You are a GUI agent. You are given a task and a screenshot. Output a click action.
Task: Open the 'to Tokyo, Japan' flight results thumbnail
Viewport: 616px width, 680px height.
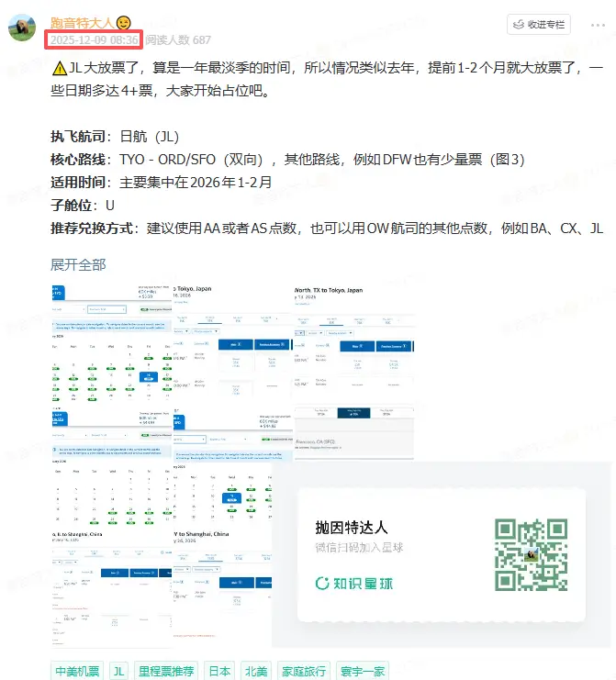click(233, 344)
